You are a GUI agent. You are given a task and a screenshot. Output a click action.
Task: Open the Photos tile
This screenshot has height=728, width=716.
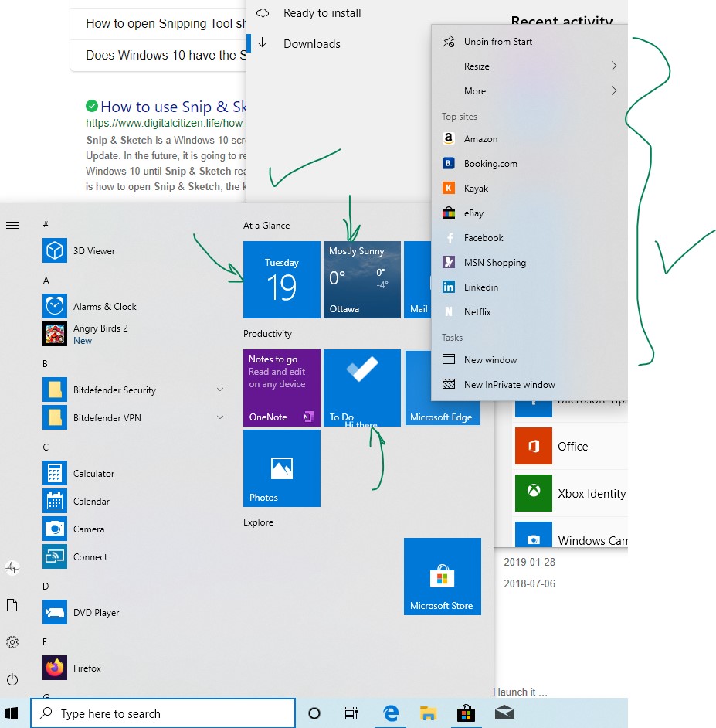click(282, 468)
